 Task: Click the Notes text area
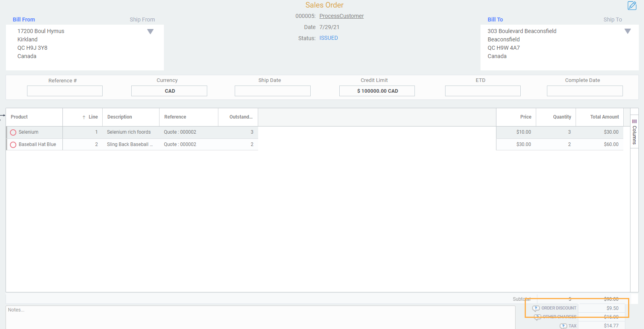point(261,317)
